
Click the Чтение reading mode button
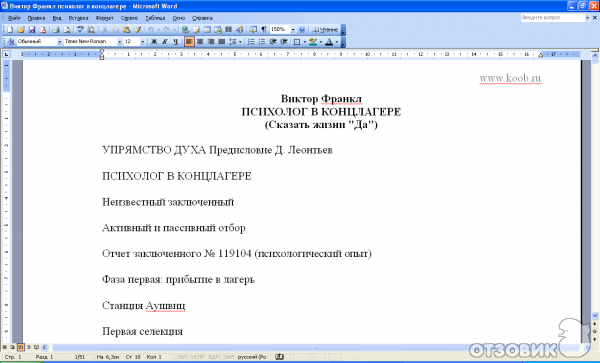(325, 29)
